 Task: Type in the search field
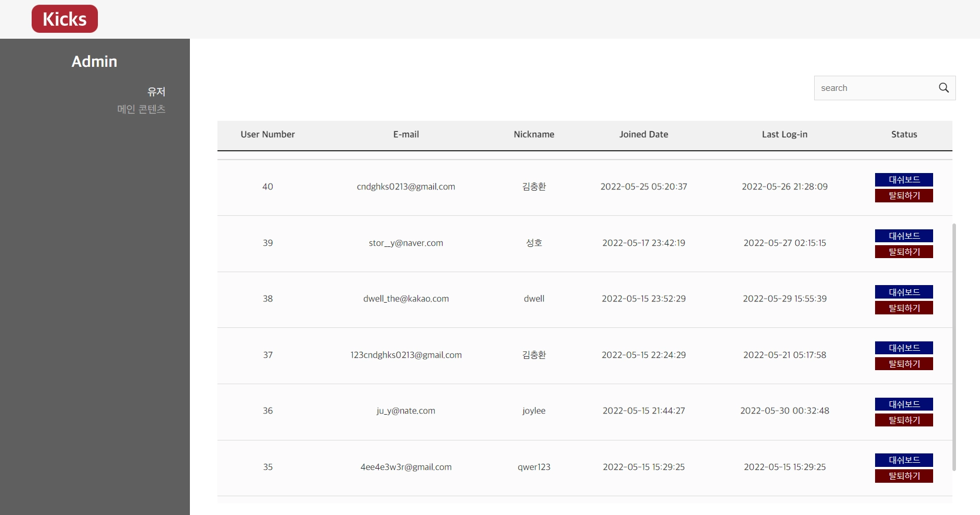click(873, 88)
